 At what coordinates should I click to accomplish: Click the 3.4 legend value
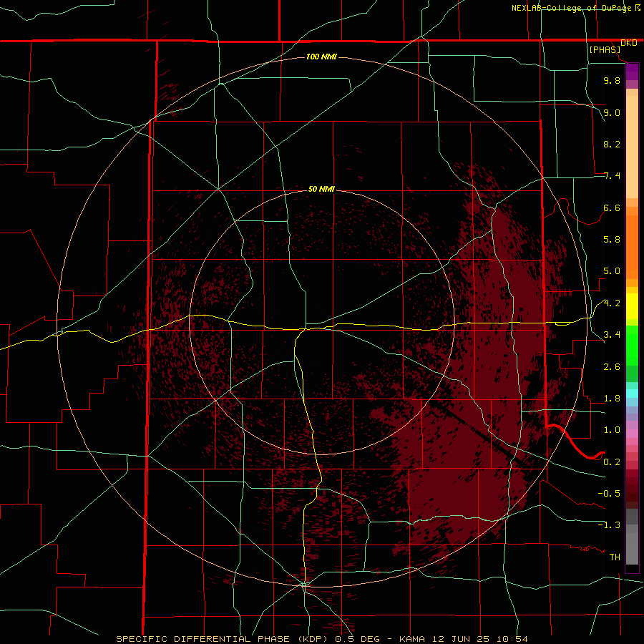[x=612, y=335]
